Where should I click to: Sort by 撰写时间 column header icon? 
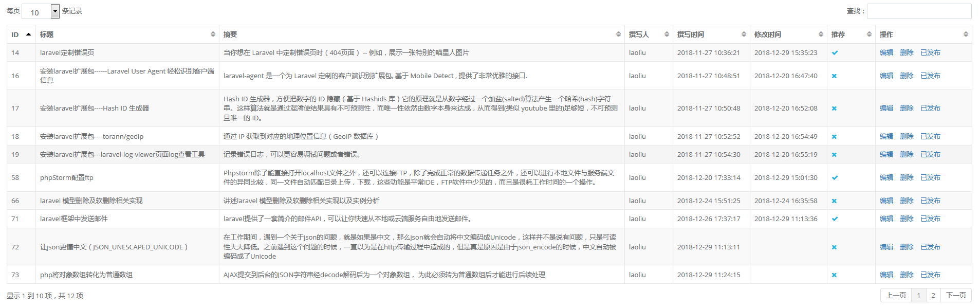coord(744,34)
